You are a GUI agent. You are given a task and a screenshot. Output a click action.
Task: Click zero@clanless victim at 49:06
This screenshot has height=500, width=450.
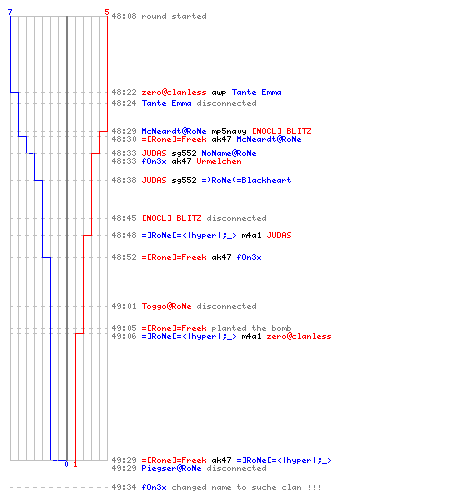click(x=299, y=336)
